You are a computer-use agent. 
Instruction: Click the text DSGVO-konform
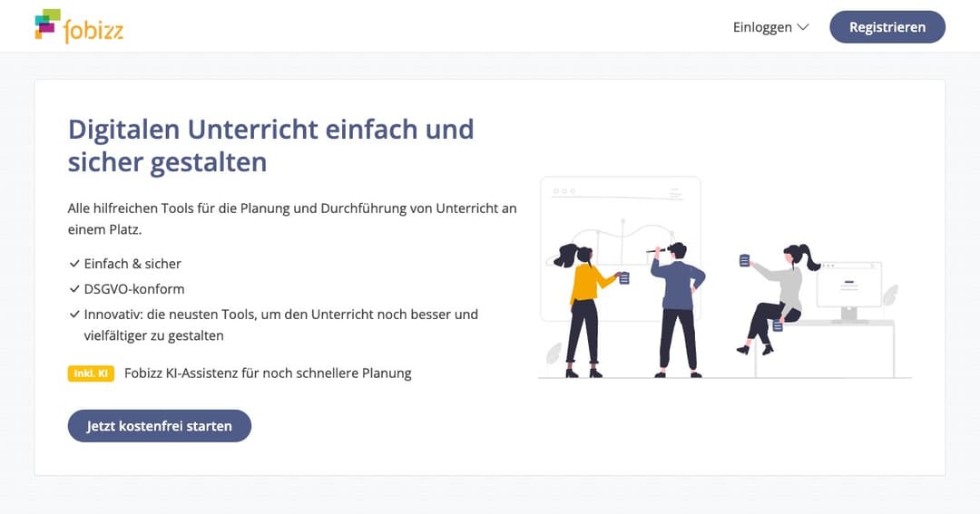[134, 289]
